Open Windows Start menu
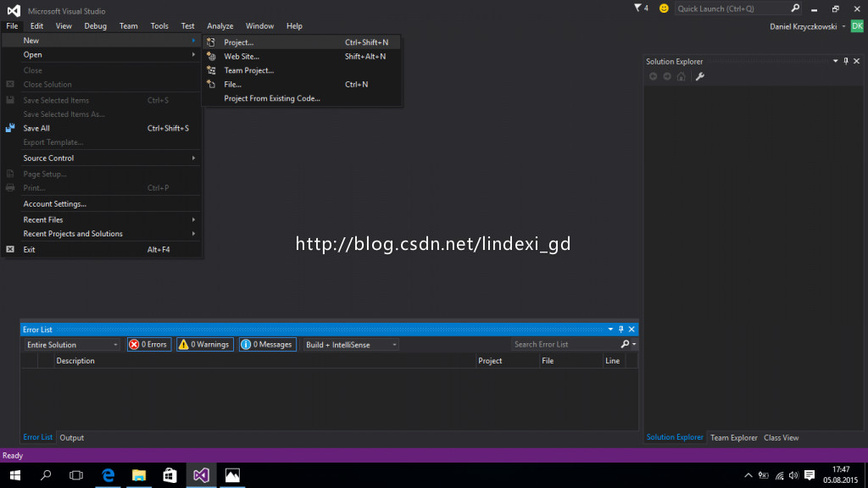The width and height of the screenshot is (868, 488). click(x=15, y=475)
